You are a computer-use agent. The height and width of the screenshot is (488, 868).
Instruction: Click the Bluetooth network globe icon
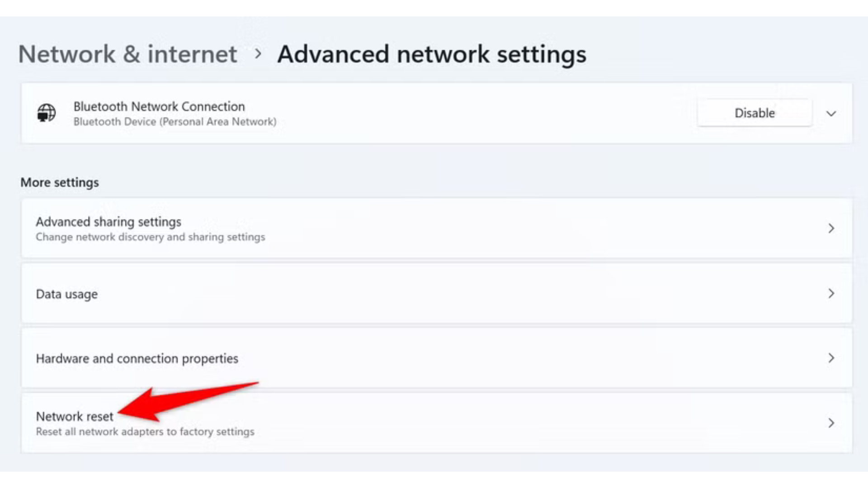(x=46, y=113)
